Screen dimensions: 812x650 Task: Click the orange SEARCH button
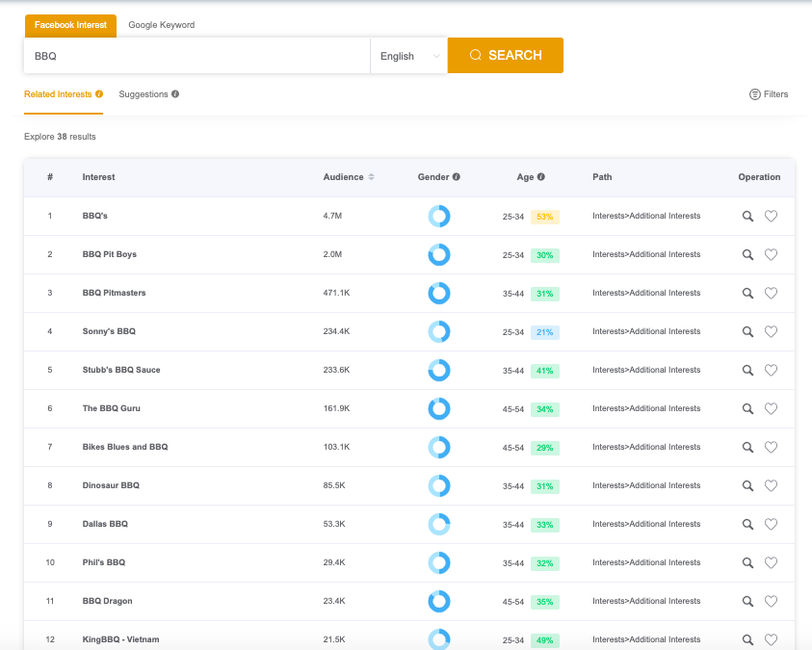(x=506, y=56)
